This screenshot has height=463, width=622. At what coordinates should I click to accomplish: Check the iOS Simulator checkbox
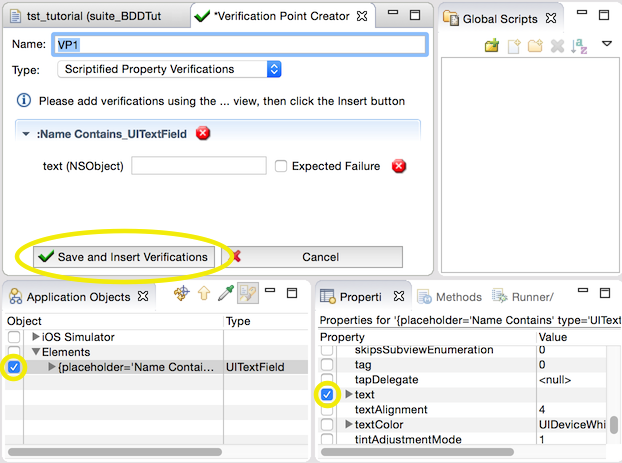[x=14, y=337]
